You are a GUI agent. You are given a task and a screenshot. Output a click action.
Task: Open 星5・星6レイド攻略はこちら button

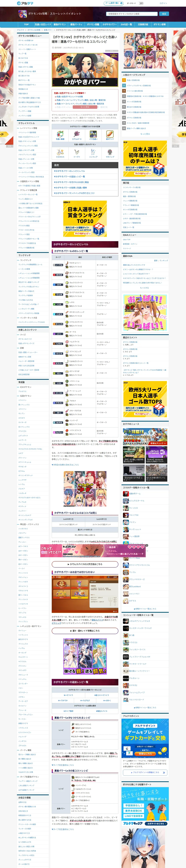point(85,630)
